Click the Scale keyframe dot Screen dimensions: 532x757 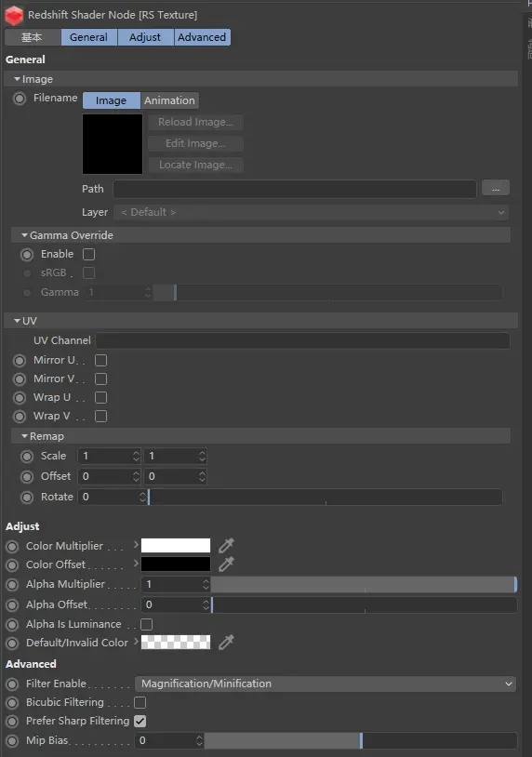[27, 457]
